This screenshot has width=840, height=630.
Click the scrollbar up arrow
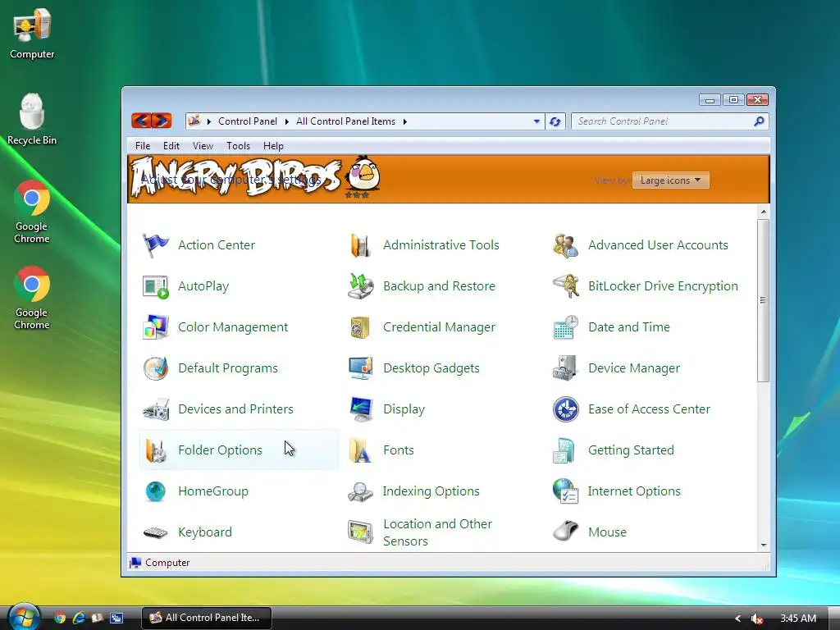[x=764, y=212]
